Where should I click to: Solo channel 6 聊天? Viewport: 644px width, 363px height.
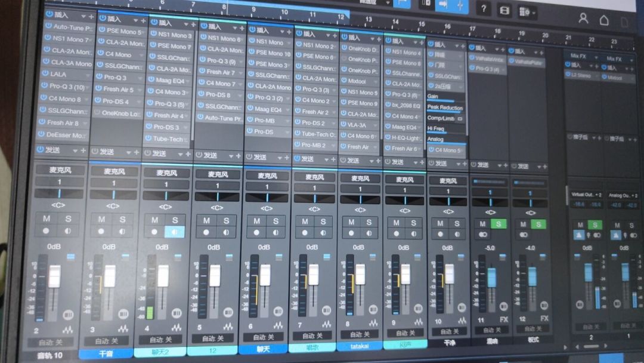point(275,221)
